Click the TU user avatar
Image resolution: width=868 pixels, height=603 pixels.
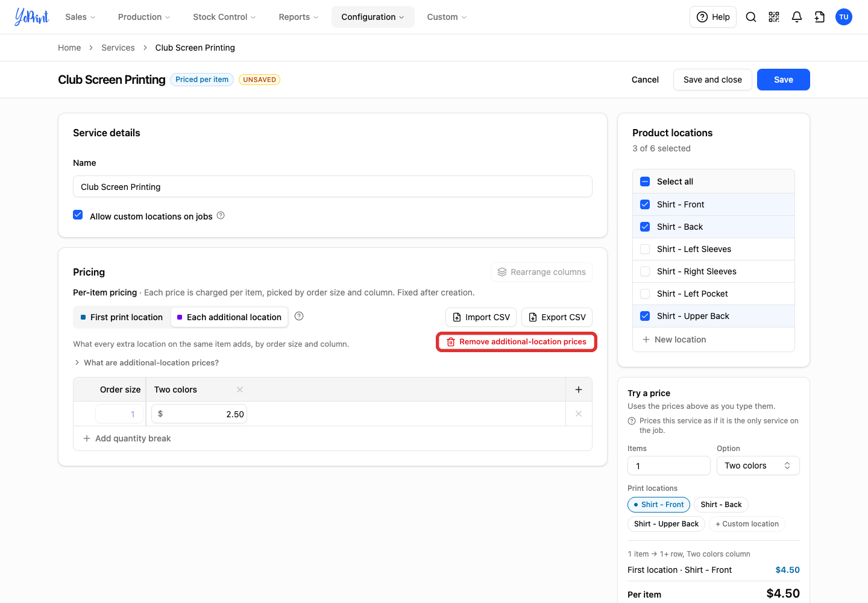[844, 17]
